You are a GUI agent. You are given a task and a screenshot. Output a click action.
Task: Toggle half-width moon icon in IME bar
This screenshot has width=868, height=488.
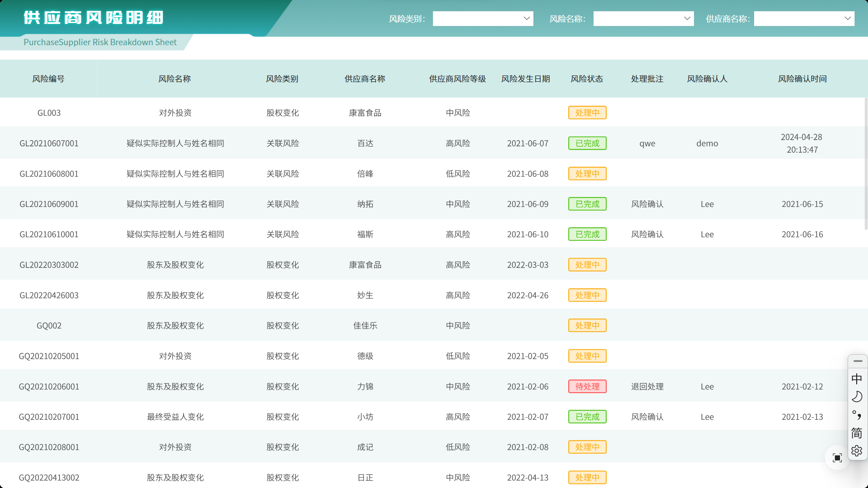(857, 397)
